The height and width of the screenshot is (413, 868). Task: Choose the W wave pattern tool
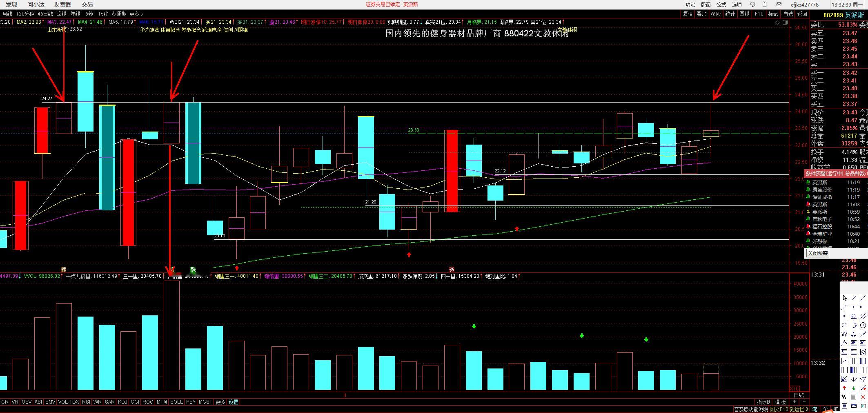pyautogui.click(x=844, y=334)
